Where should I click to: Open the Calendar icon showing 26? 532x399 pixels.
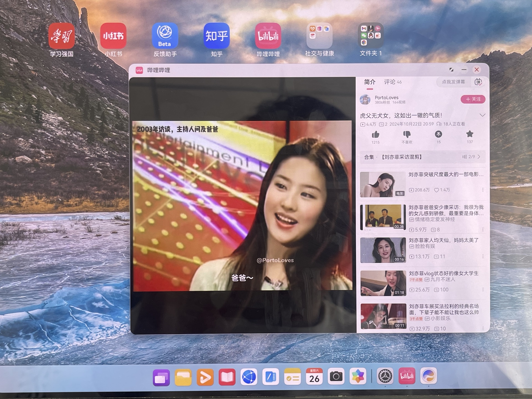point(314,377)
